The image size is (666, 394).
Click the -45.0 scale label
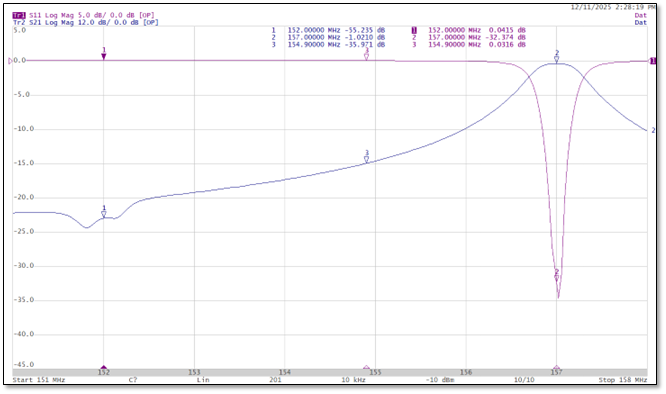(24, 365)
